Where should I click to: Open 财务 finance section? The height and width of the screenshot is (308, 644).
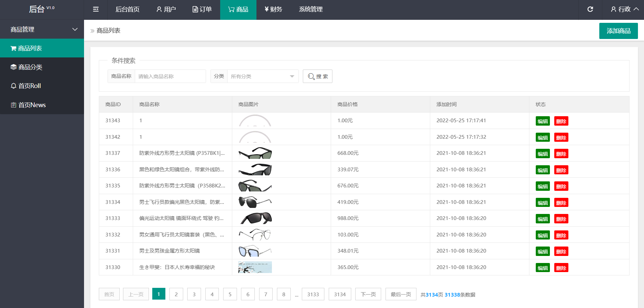[x=273, y=9]
